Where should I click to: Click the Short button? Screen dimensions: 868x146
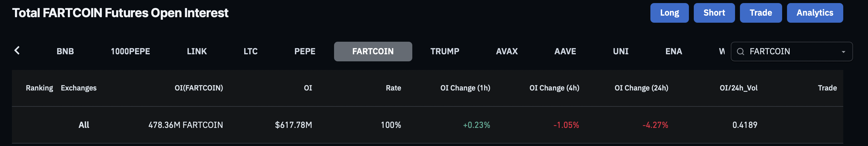(x=714, y=13)
